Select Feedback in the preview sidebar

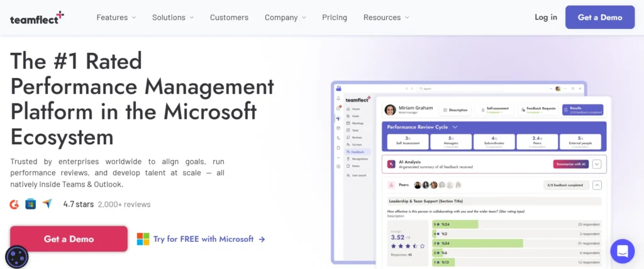tap(357, 152)
